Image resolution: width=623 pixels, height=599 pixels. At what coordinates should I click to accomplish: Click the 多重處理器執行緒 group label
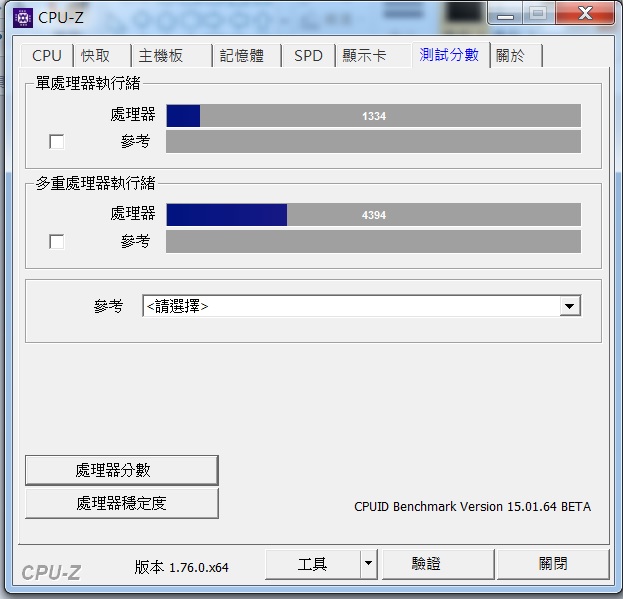point(95,183)
